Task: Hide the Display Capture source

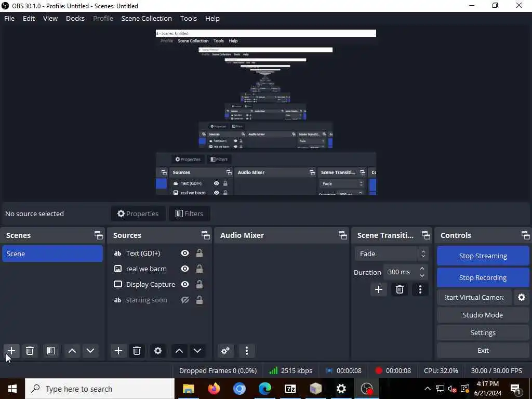Action: 185,284
